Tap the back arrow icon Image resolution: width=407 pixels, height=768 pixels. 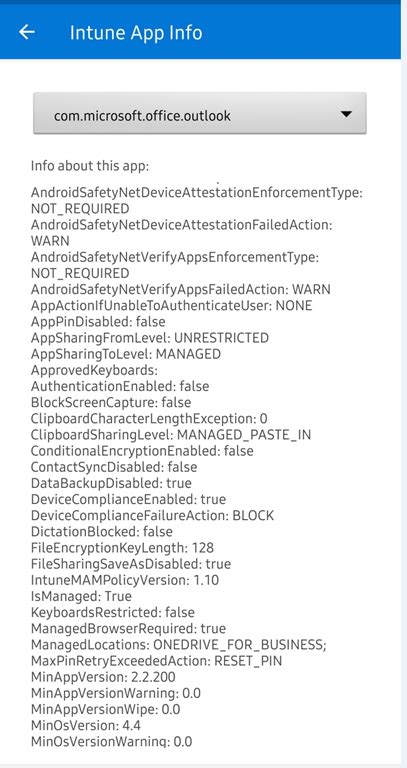click(x=27, y=32)
